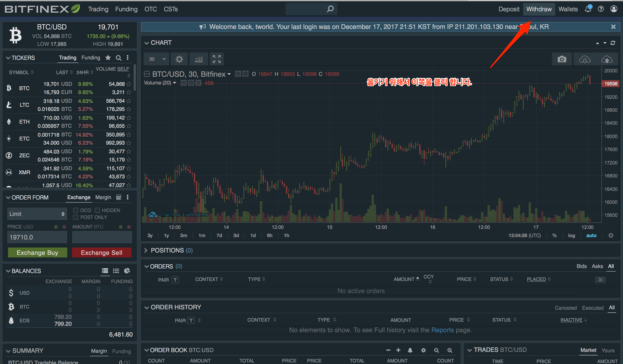Expand the POSITIONS panel

click(x=146, y=250)
